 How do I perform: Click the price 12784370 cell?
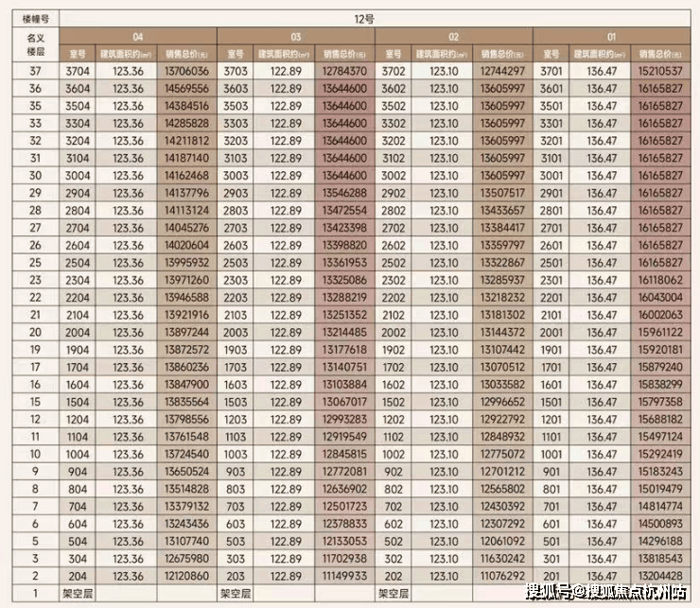[344, 71]
